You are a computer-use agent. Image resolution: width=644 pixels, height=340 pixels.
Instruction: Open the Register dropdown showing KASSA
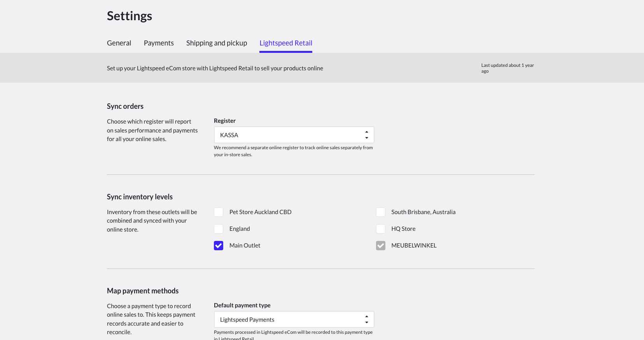click(294, 135)
